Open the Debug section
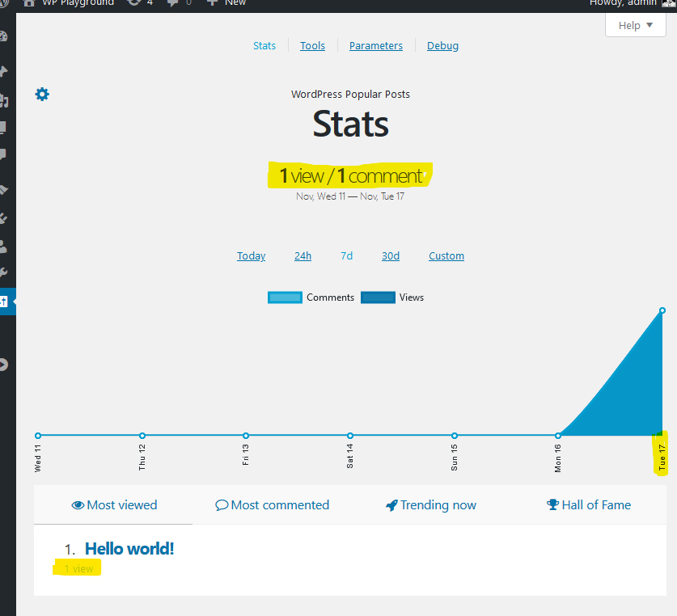 coord(442,46)
